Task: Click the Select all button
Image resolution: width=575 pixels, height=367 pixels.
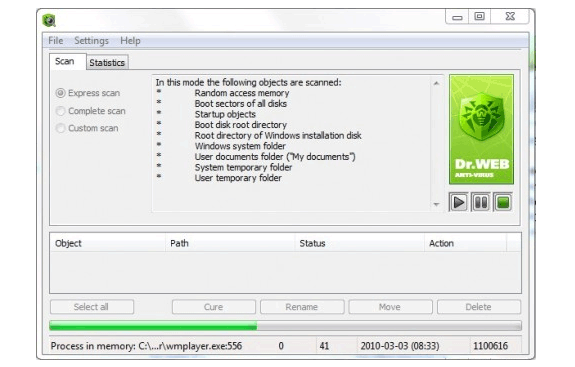Action: click(x=92, y=307)
